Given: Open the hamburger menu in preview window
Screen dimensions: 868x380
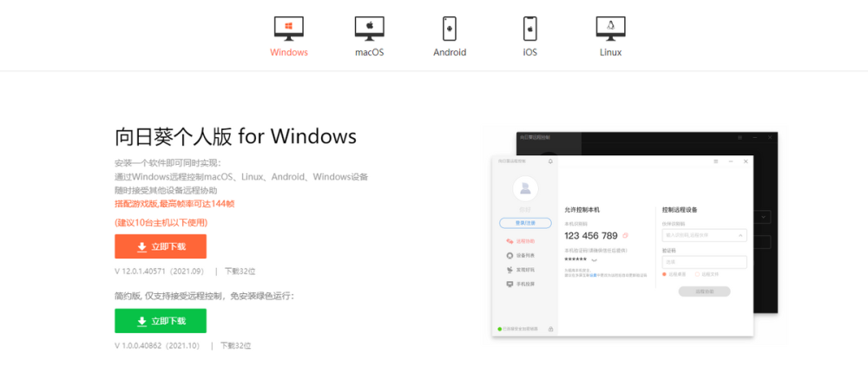Looking at the screenshot, I should 716,161.
